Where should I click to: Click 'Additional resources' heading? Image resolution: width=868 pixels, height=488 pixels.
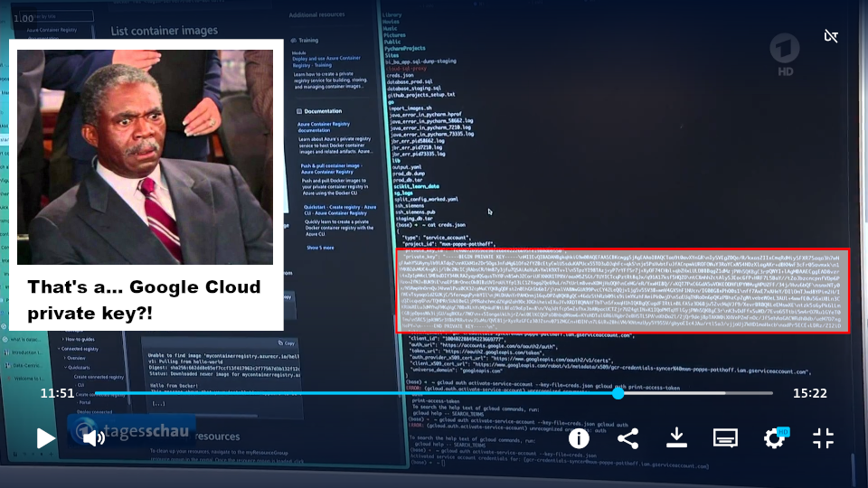pyautogui.click(x=316, y=15)
